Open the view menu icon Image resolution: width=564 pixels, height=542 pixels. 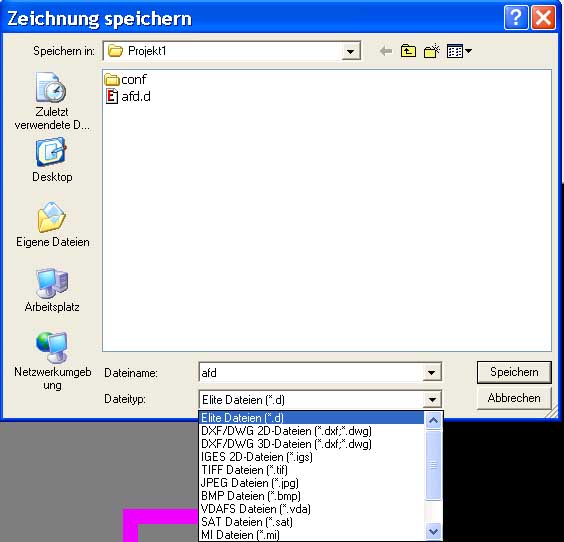[x=459, y=51]
